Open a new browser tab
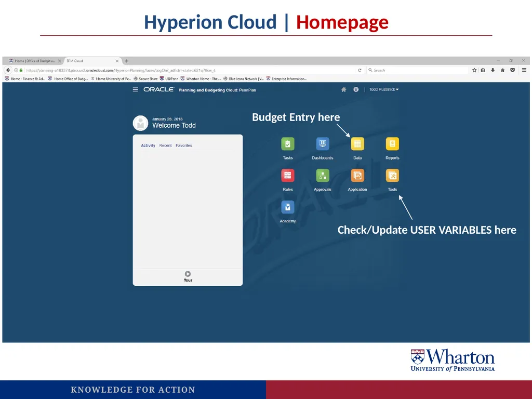Image resolution: width=532 pixels, height=399 pixels. point(127,61)
